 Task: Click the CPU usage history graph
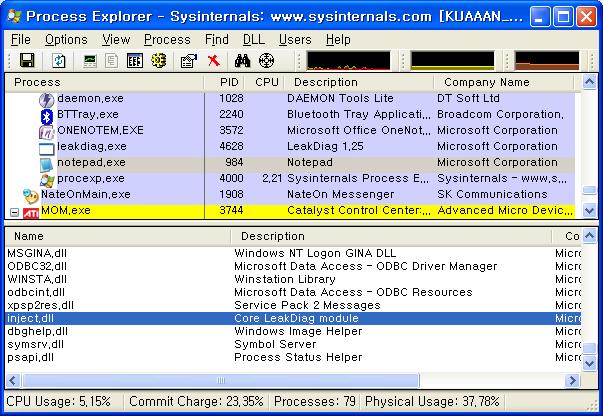(348, 61)
